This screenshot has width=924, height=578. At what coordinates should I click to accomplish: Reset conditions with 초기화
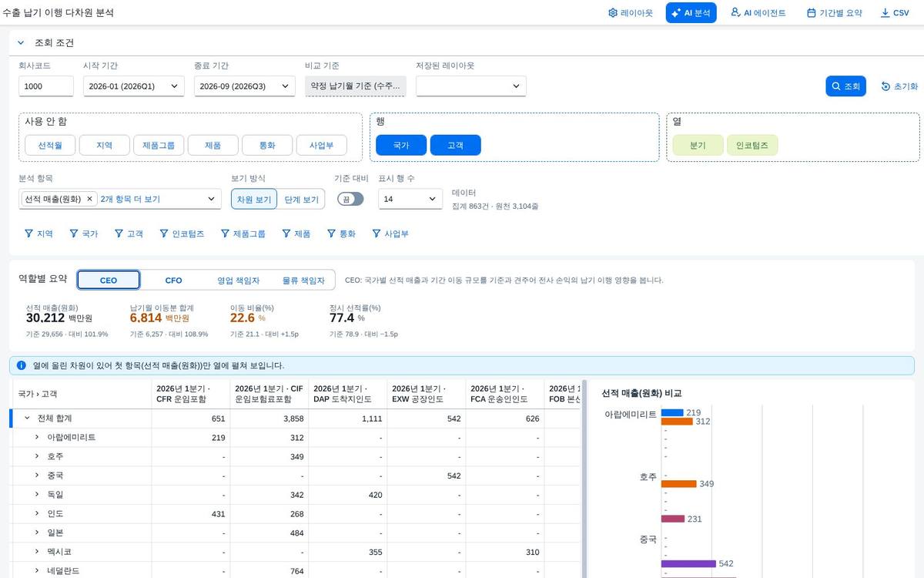pos(899,86)
